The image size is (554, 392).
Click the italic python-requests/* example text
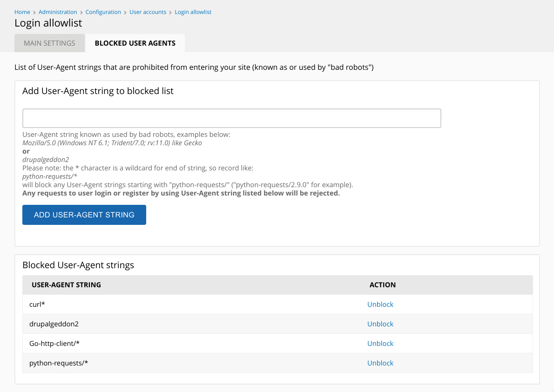50,176
